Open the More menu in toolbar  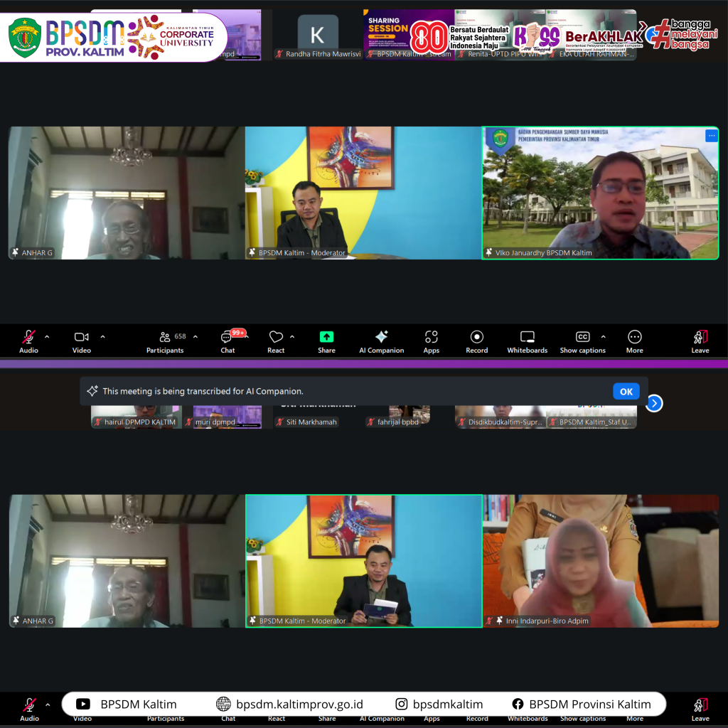(634, 338)
